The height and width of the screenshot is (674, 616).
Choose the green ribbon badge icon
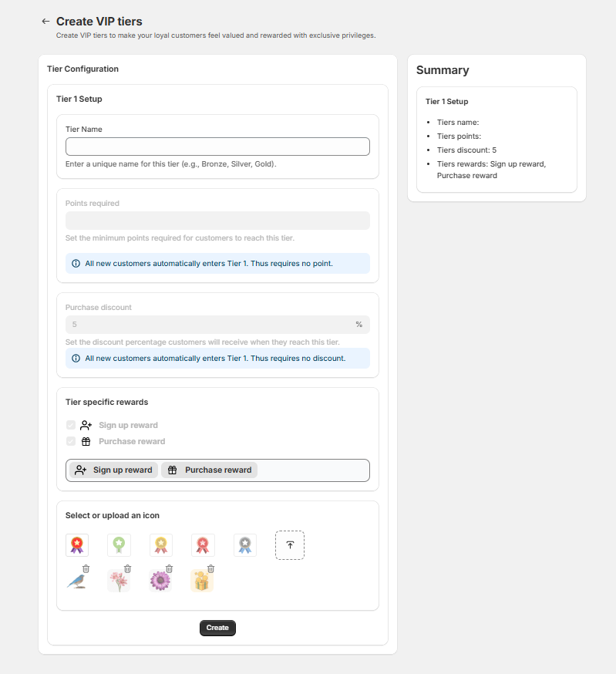point(119,545)
